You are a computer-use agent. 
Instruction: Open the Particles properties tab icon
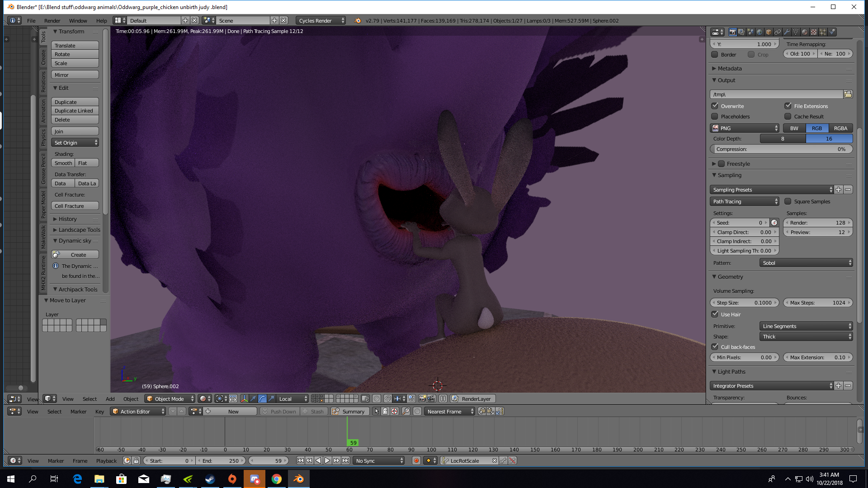pyautogui.click(x=823, y=32)
